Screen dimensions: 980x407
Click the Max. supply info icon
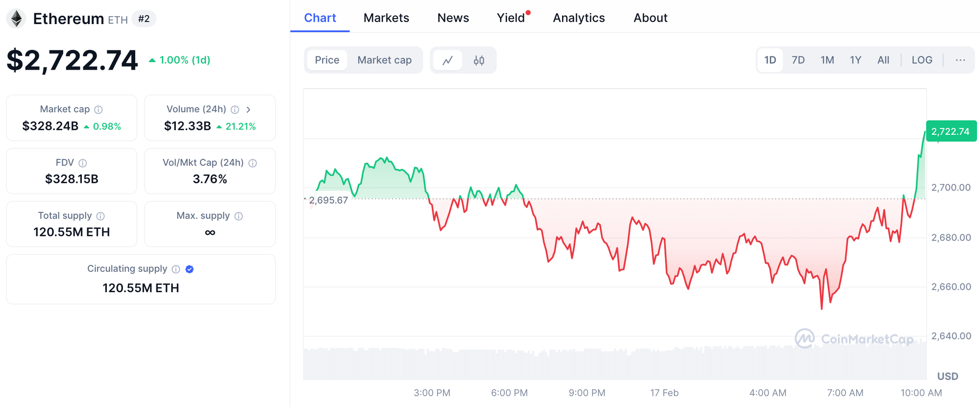tap(239, 216)
